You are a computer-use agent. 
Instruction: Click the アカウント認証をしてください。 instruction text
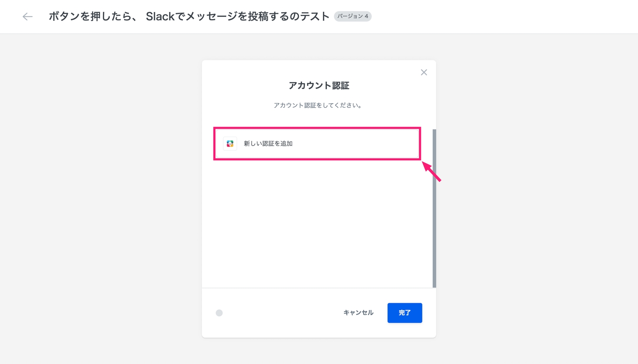(x=318, y=105)
